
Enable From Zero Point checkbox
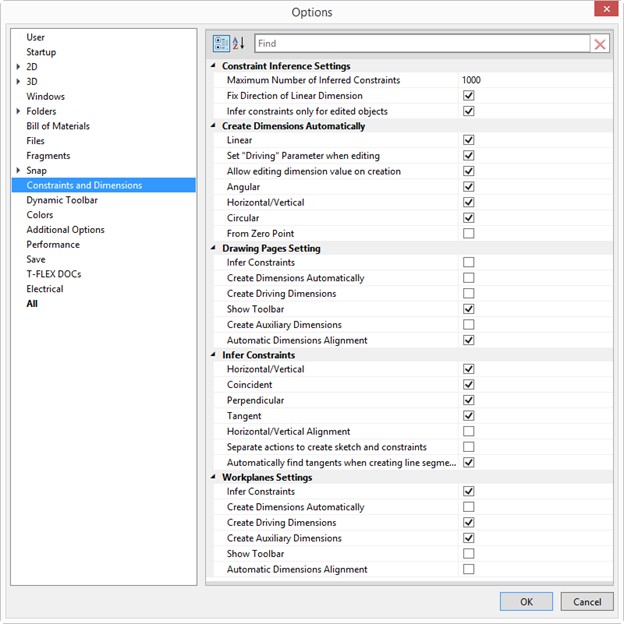click(x=468, y=233)
